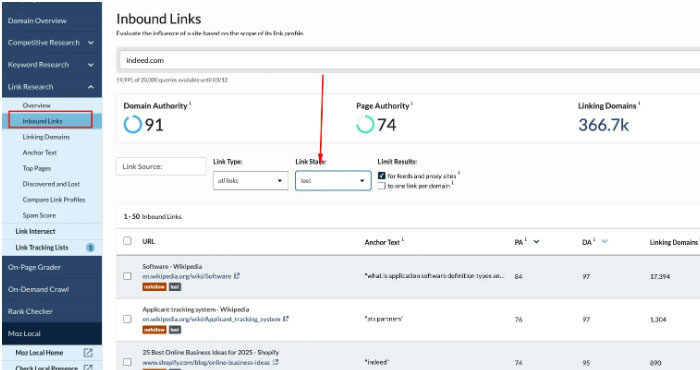Open the en.wikipedia.org/wiki/Software link
700x370 pixels.
point(187,276)
